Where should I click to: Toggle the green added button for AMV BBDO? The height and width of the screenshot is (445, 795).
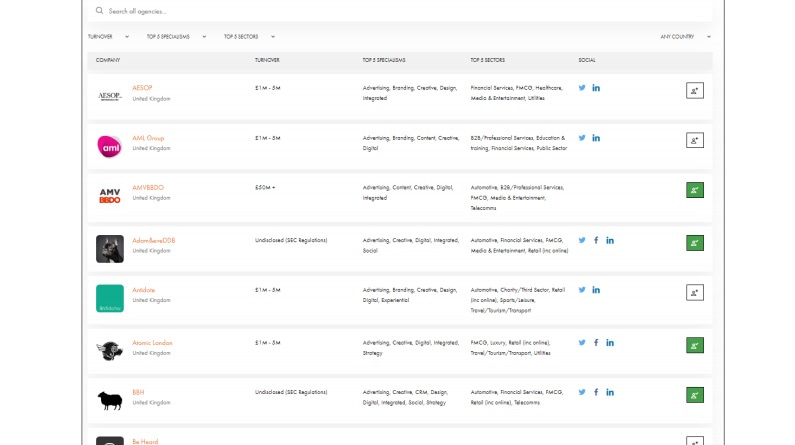pyautogui.click(x=695, y=190)
